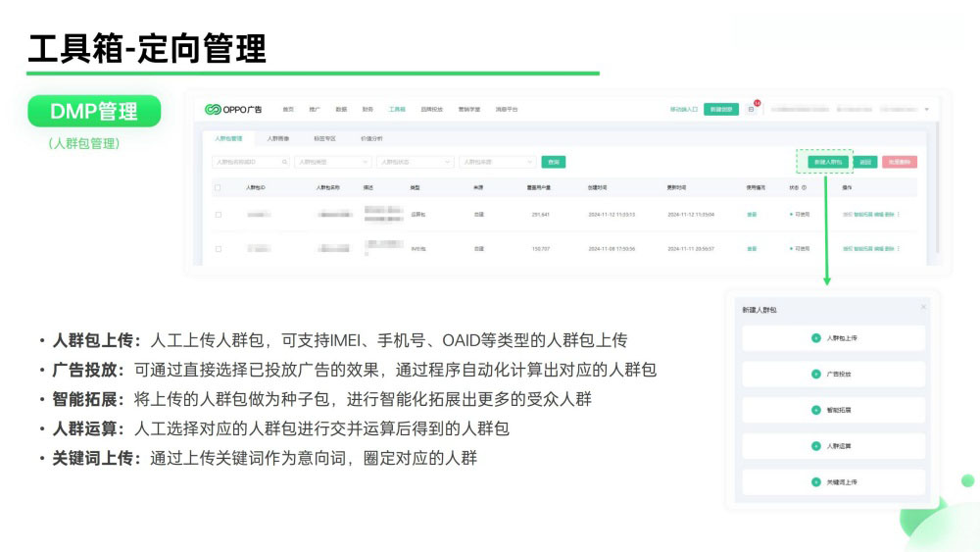Choose the 人群包上传 option card
The image size is (980, 552).
click(x=833, y=338)
